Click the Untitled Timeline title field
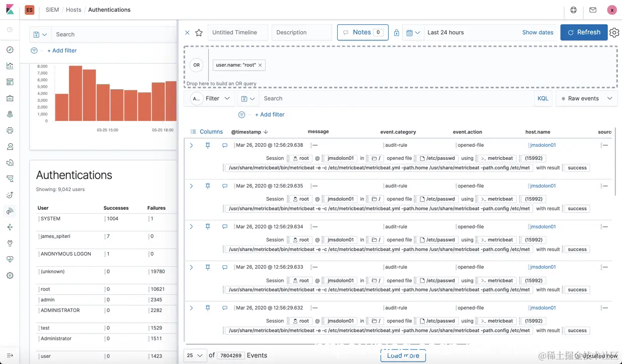The width and height of the screenshot is (622, 364). click(238, 32)
